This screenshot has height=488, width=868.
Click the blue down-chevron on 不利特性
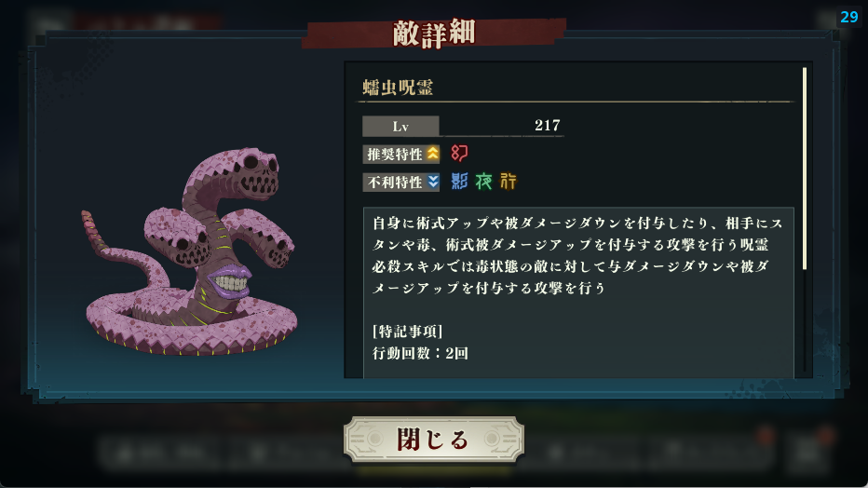[432, 182]
